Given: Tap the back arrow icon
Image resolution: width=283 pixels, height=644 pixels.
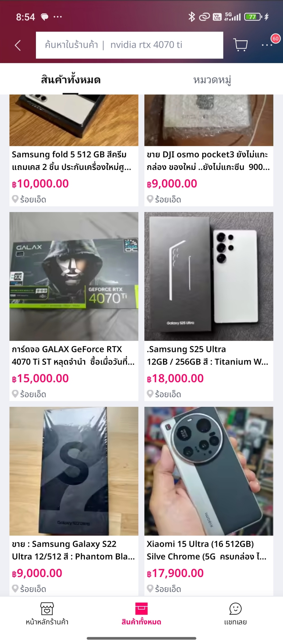Looking at the screenshot, I should tap(18, 45).
